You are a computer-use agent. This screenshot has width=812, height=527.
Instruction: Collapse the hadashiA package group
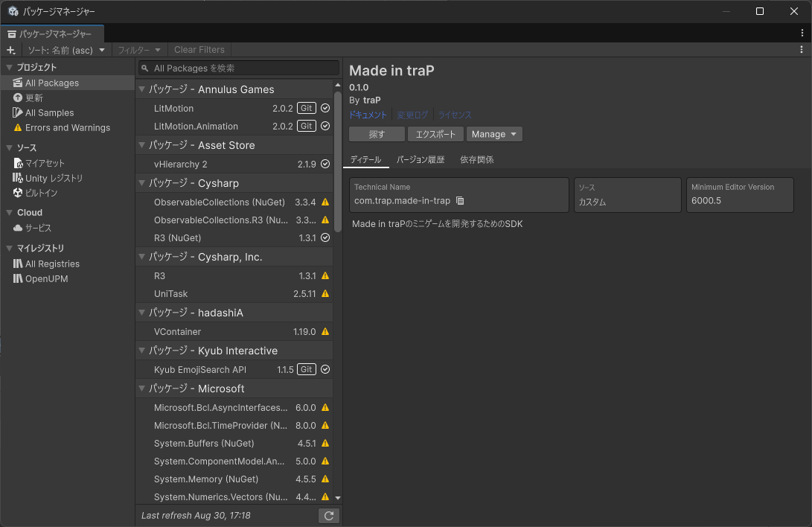(x=142, y=313)
